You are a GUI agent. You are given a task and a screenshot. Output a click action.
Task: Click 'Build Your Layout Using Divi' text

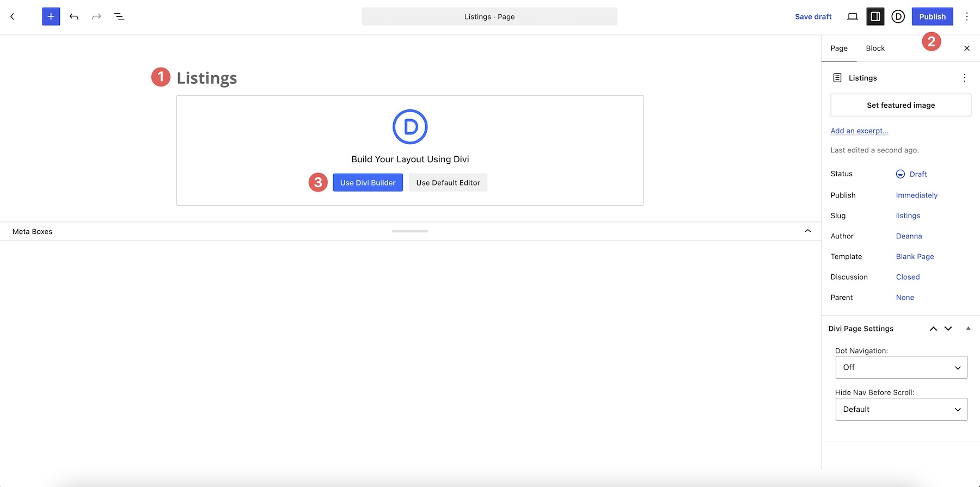coord(410,159)
